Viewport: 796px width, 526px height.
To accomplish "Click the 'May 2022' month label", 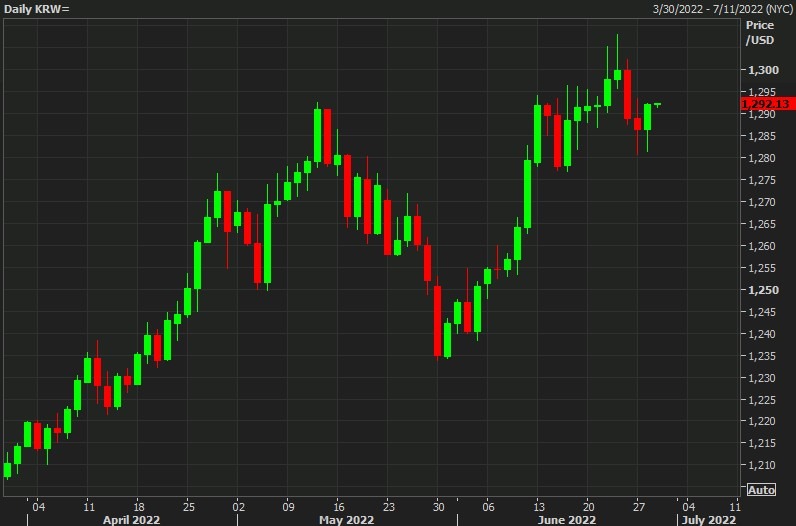I will tap(346, 520).
